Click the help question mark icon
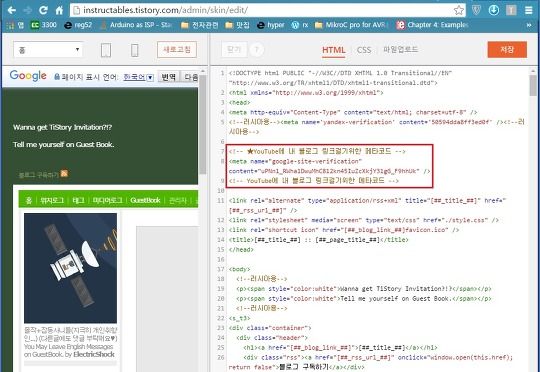 256,50
